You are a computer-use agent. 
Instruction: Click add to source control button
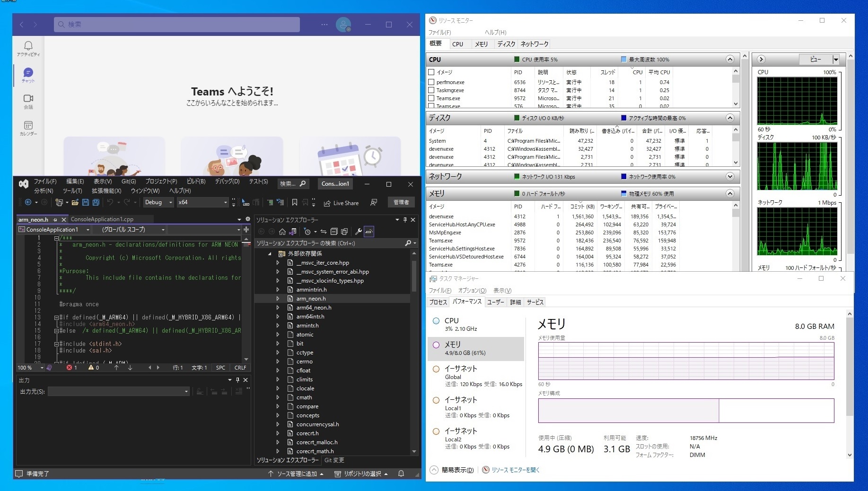tap(296, 474)
